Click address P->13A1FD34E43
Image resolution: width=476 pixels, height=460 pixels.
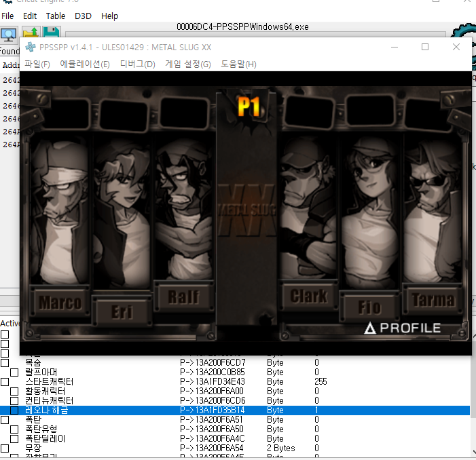[x=212, y=382]
